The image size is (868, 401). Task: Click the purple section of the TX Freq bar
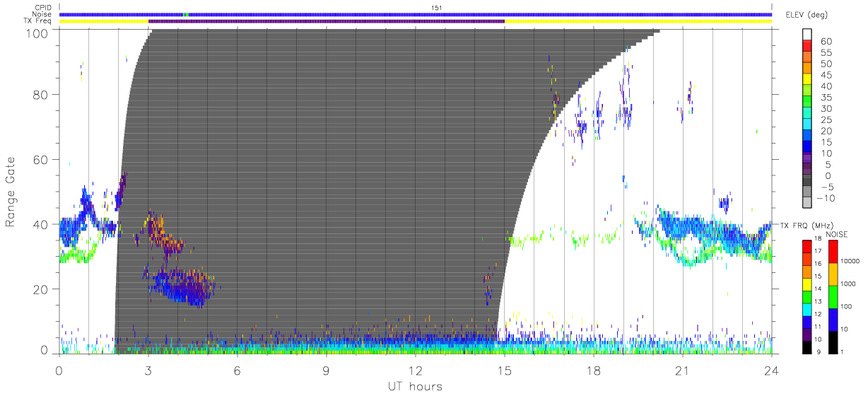click(x=327, y=21)
